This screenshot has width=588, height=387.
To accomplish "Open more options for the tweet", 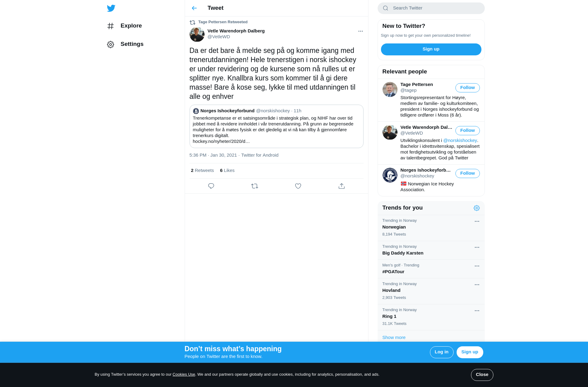I will point(360,31).
